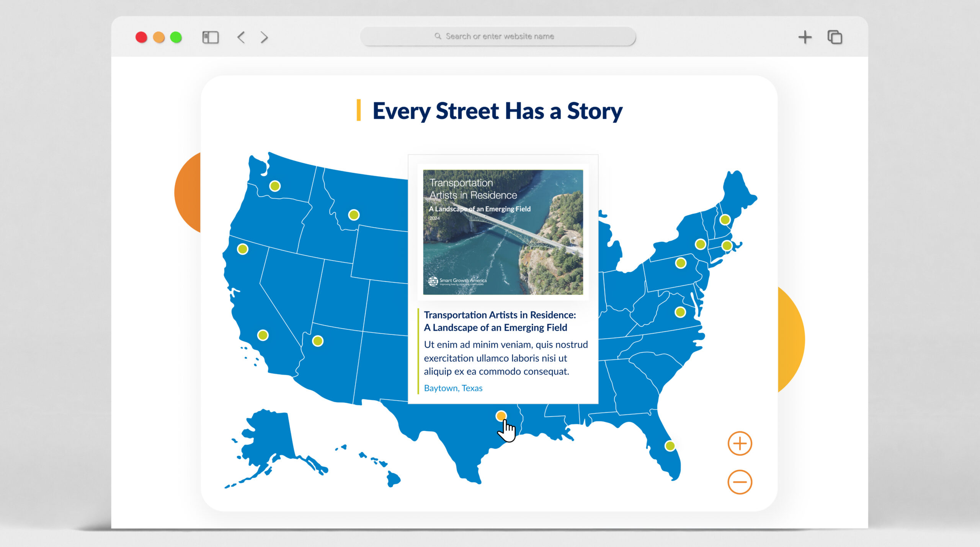Click the browser forward navigation arrow
This screenshot has width=980, height=547.
[x=263, y=37]
